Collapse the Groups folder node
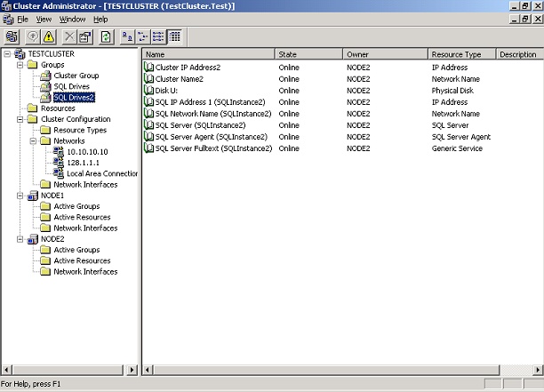The height and width of the screenshot is (392, 544). coord(20,65)
